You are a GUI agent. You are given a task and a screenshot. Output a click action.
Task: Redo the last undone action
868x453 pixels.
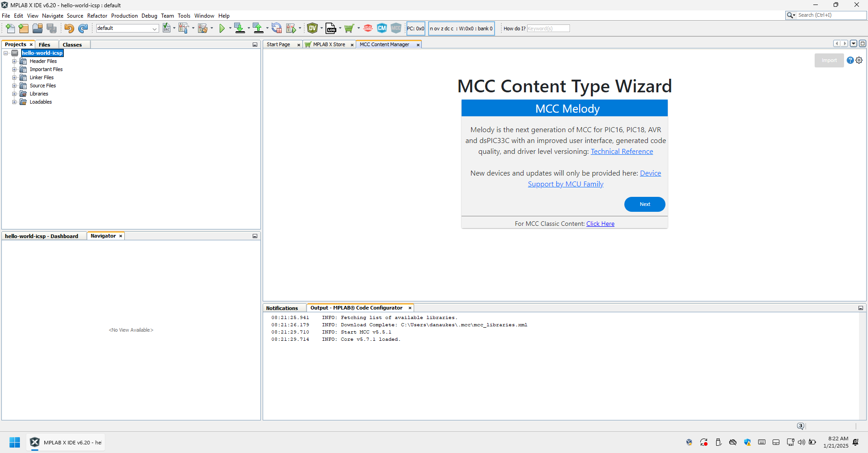(83, 29)
